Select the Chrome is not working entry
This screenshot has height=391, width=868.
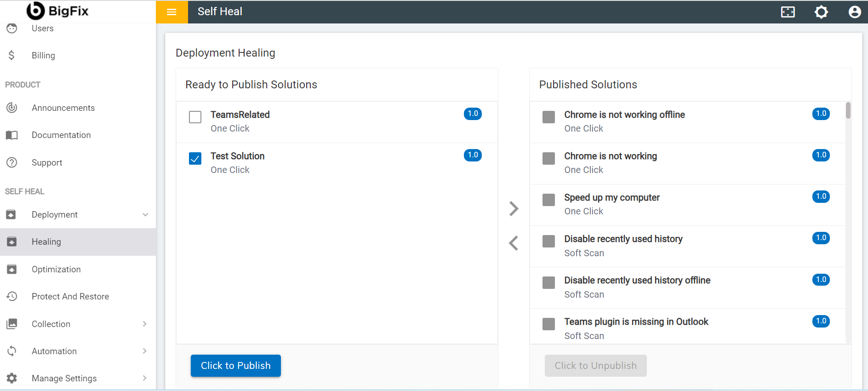point(610,156)
